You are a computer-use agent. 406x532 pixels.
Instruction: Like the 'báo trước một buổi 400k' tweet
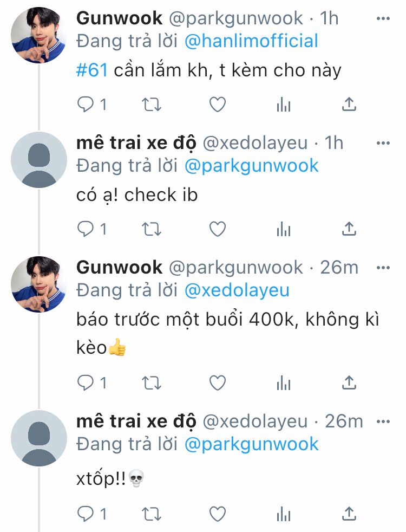click(217, 383)
